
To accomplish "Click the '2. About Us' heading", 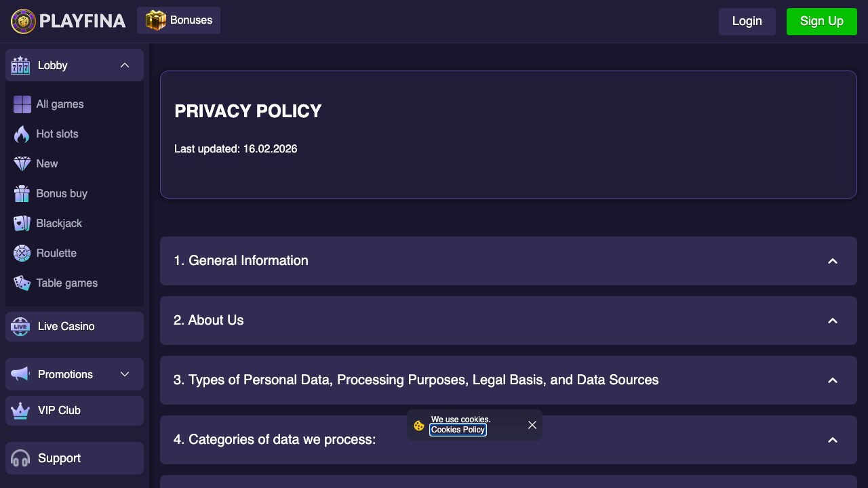I will [208, 321].
